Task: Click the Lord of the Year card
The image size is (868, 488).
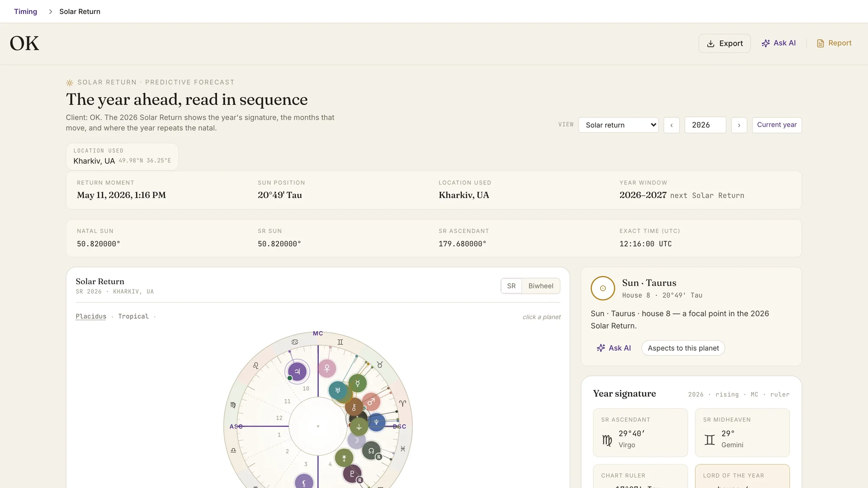Action: click(x=742, y=477)
